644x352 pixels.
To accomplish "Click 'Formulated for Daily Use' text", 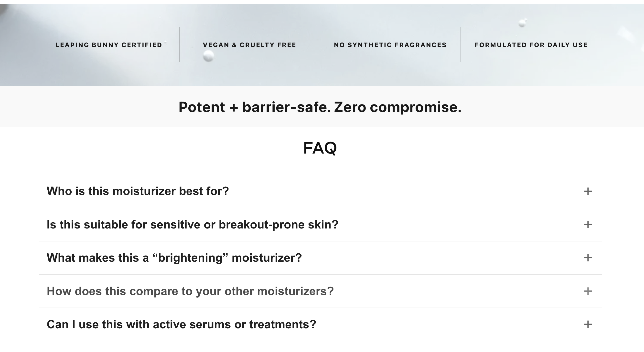I will point(531,45).
